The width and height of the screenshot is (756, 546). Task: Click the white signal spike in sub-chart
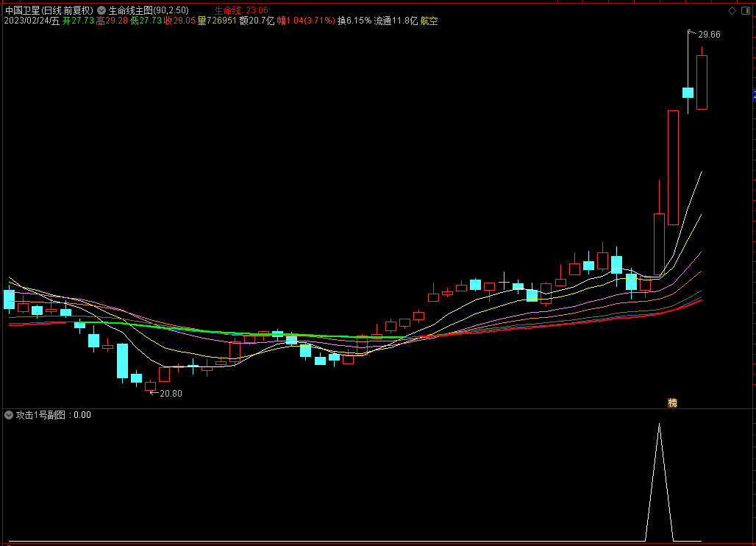(659, 482)
